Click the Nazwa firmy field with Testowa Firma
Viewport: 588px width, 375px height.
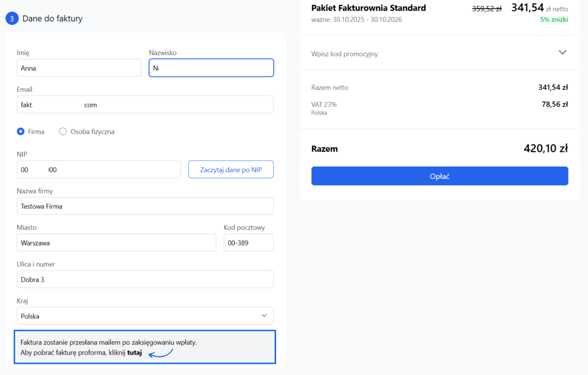coord(145,206)
